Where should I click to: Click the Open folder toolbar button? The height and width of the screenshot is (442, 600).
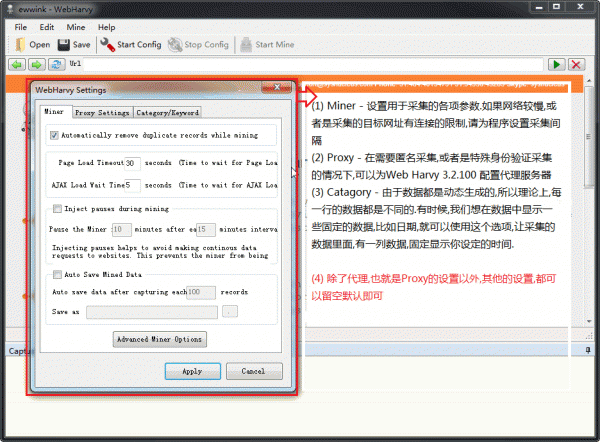point(33,45)
